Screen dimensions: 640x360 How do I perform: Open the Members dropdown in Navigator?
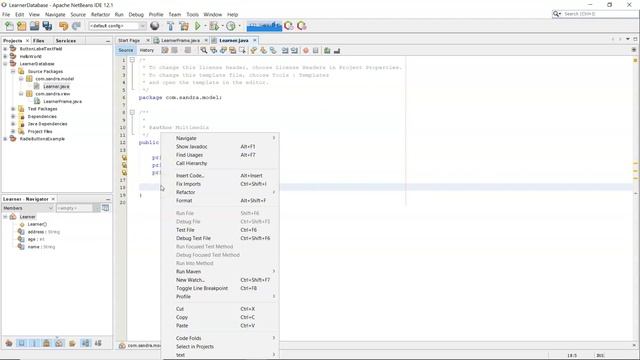[x=28, y=208]
